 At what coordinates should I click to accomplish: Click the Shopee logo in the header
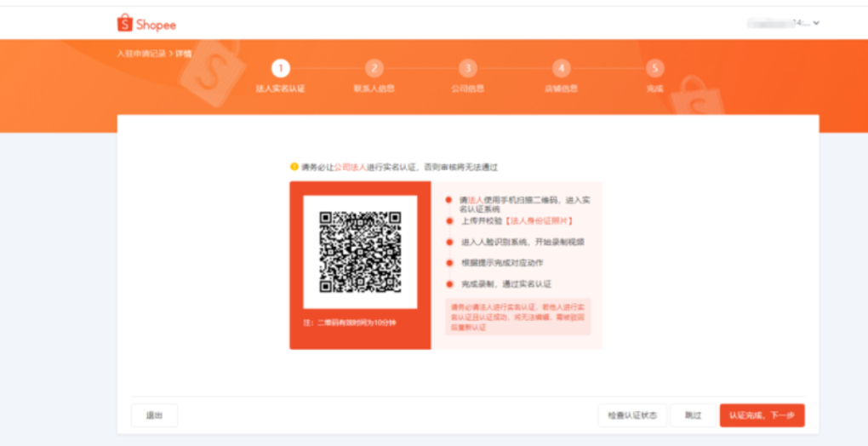click(x=146, y=24)
